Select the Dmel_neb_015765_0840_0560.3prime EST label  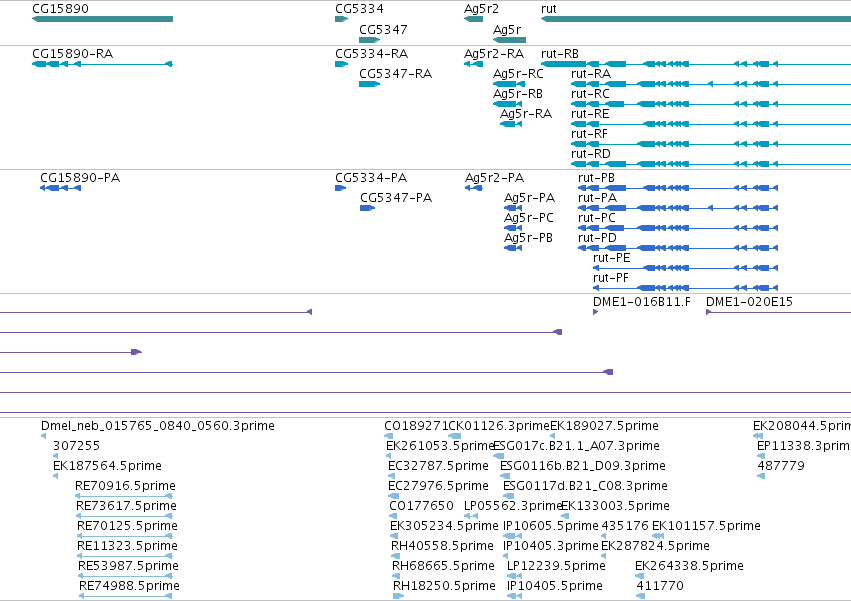tap(158, 426)
